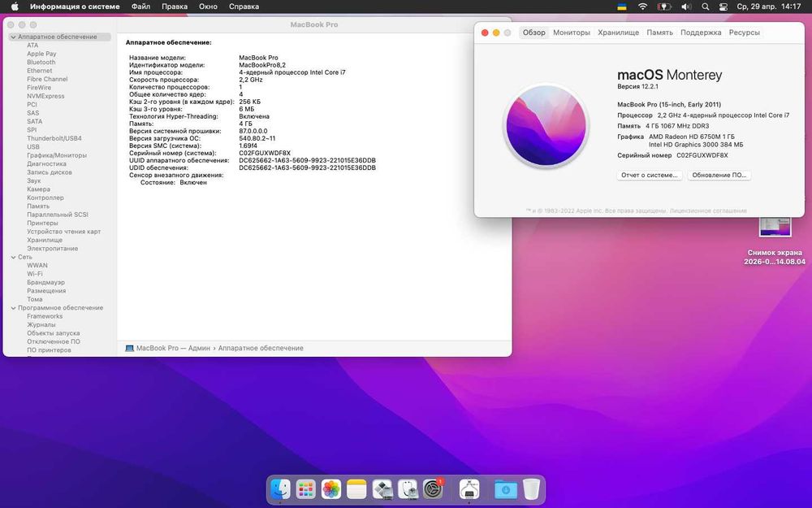Select Электропитание in the sidebar
Screen dimensions: 812x508
(x=52, y=248)
